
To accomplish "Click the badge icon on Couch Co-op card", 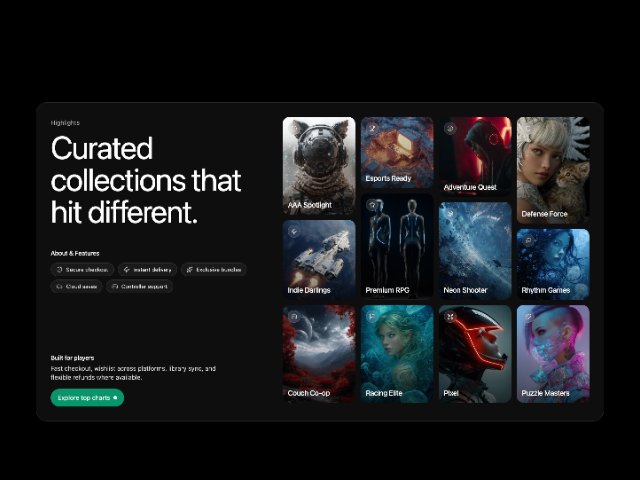I will coord(294,317).
